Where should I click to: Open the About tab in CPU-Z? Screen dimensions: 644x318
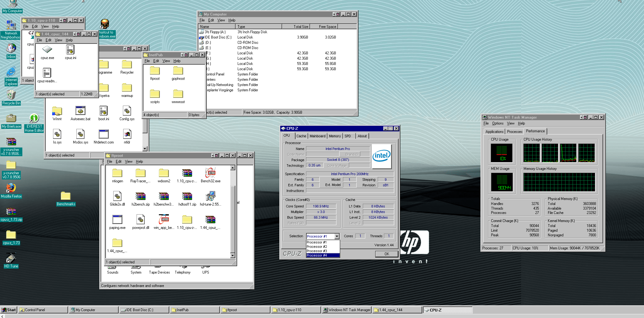click(362, 136)
